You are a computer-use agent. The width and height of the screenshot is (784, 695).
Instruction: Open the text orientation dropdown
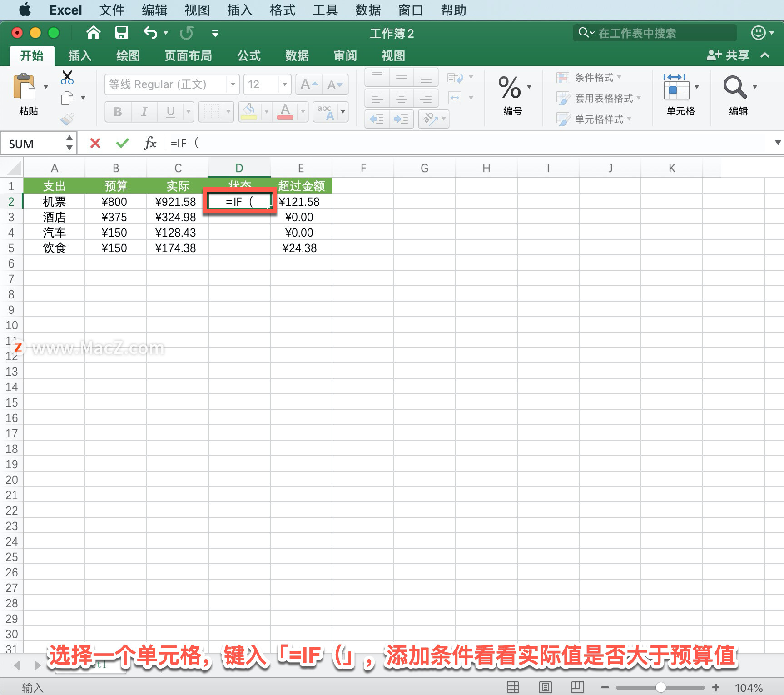click(x=444, y=119)
